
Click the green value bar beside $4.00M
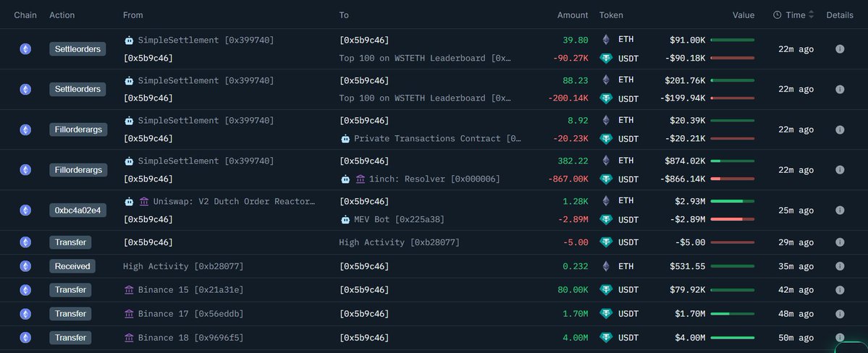click(732, 338)
